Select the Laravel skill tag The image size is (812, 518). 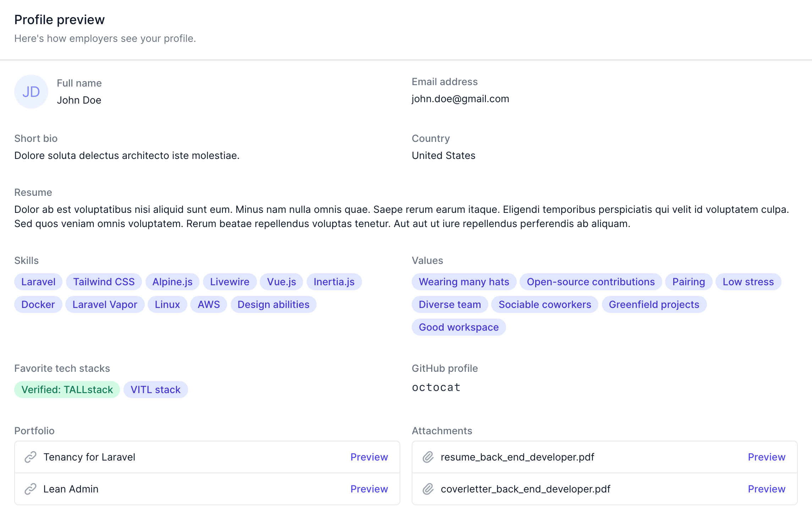tap(38, 282)
